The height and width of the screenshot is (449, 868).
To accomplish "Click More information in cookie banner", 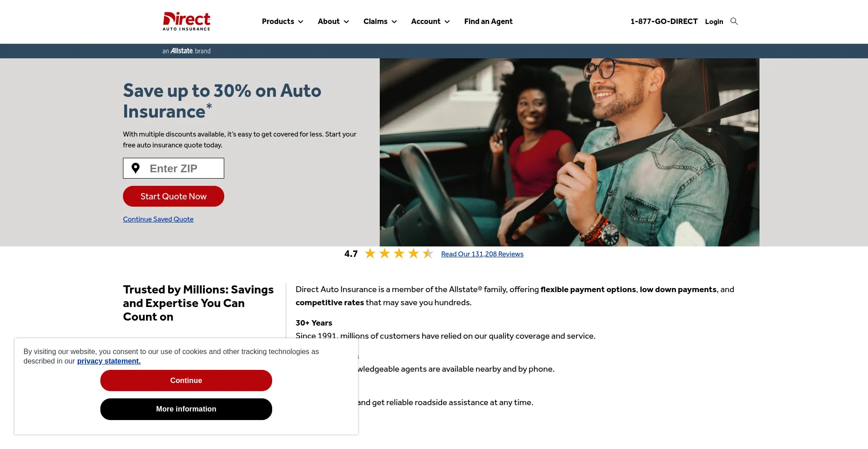I will [186, 409].
